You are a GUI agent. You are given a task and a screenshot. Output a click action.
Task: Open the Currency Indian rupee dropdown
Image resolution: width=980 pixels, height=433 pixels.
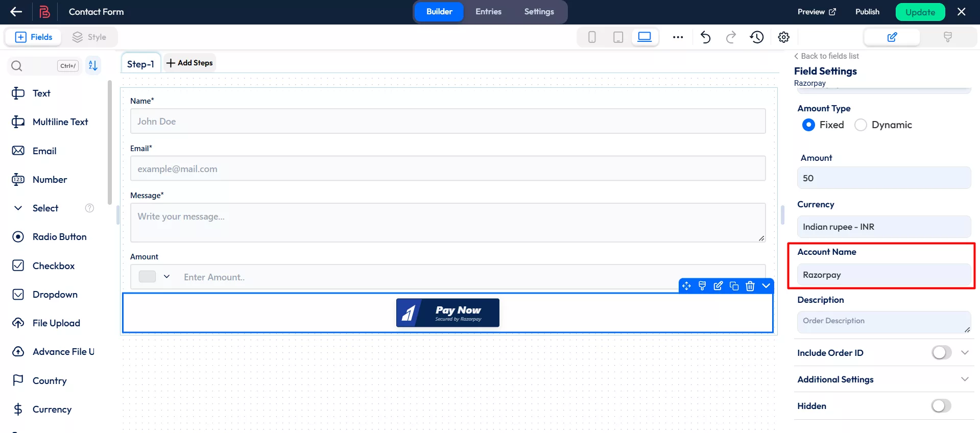(x=884, y=227)
